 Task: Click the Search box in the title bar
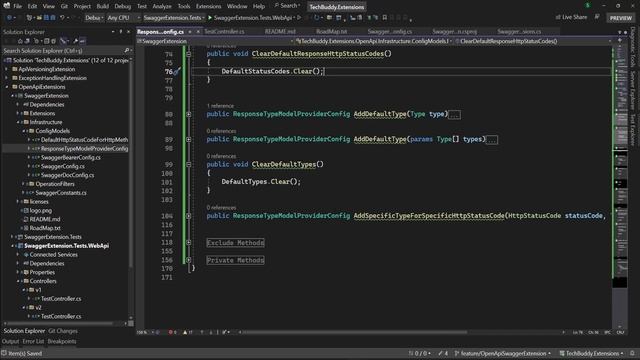click(288, 6)
